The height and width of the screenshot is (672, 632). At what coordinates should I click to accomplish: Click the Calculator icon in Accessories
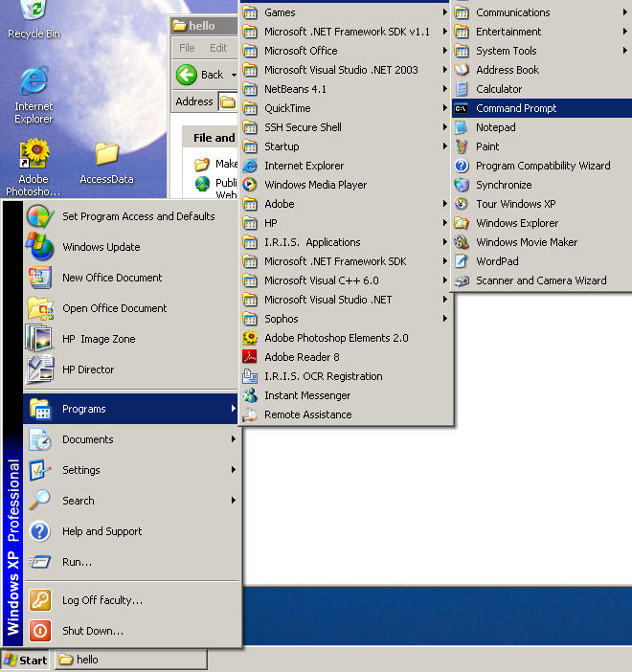[x=462, y=89]
